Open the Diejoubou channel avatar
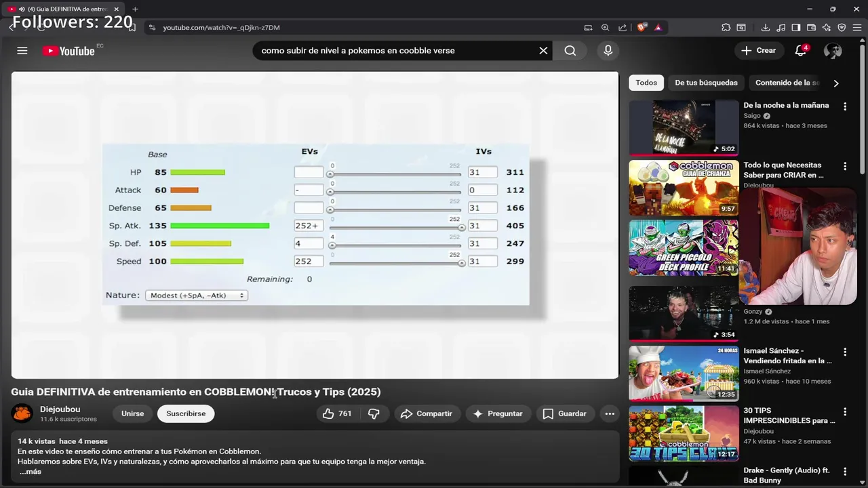 coord(22,413)
